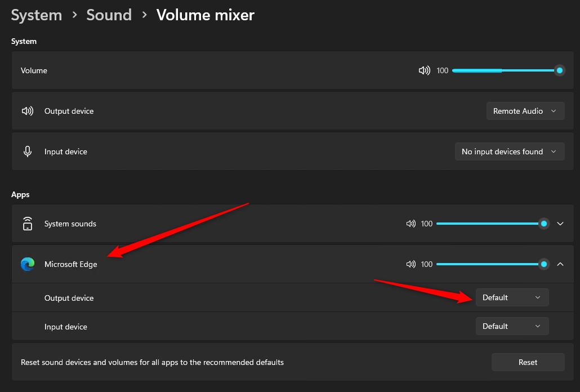Click the Volume mixer heading
This screenshot has height=392, width=580.
point(205,15)
